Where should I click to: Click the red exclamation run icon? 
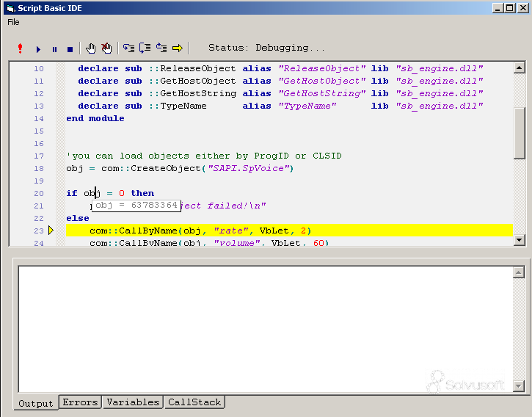pyautogui.click(x=21, y=48)
